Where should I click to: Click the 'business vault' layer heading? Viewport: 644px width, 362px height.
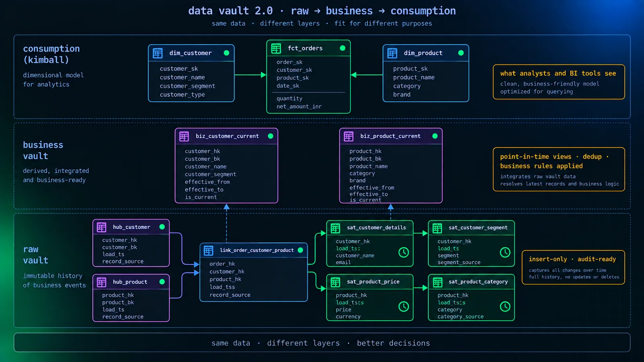click(43, 150)
